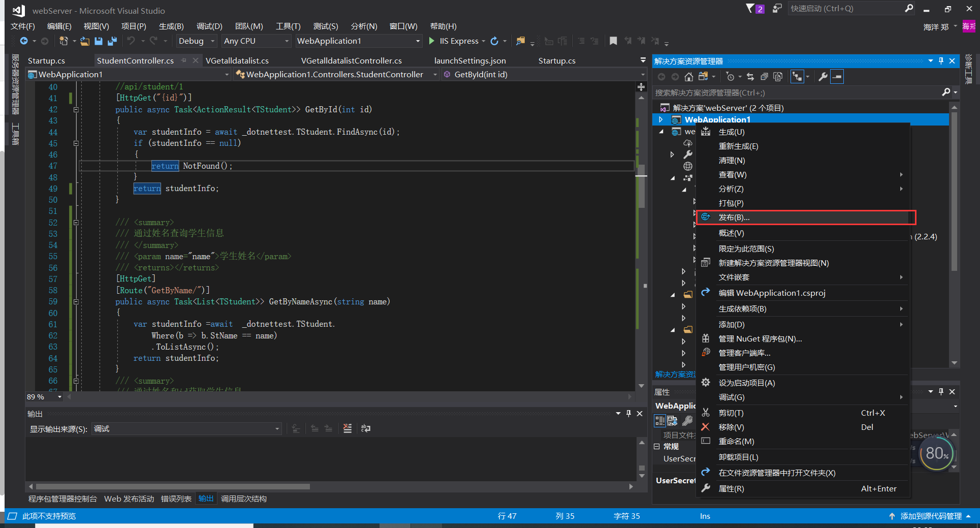
Task: Toggle alphabetical sort in Properties panel
Action: [672, 420]
